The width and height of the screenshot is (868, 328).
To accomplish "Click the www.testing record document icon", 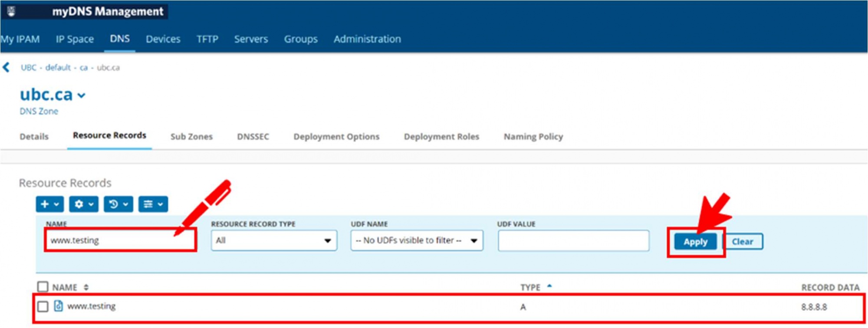I will click(58, 306).
